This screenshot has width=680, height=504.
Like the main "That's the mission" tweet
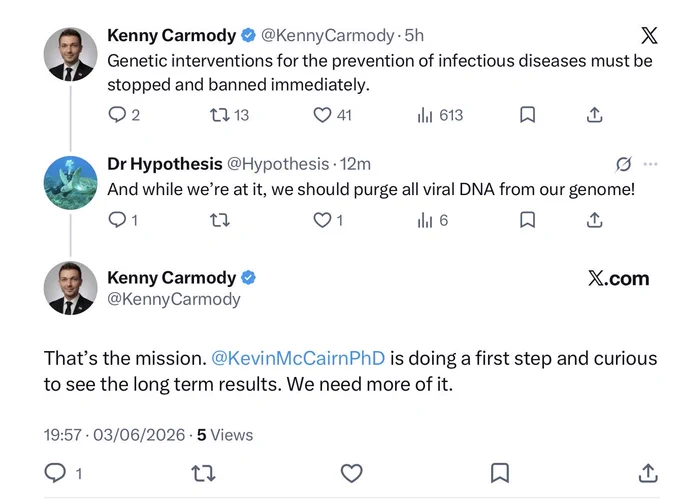pyautogui.click(x=351, y=473)
